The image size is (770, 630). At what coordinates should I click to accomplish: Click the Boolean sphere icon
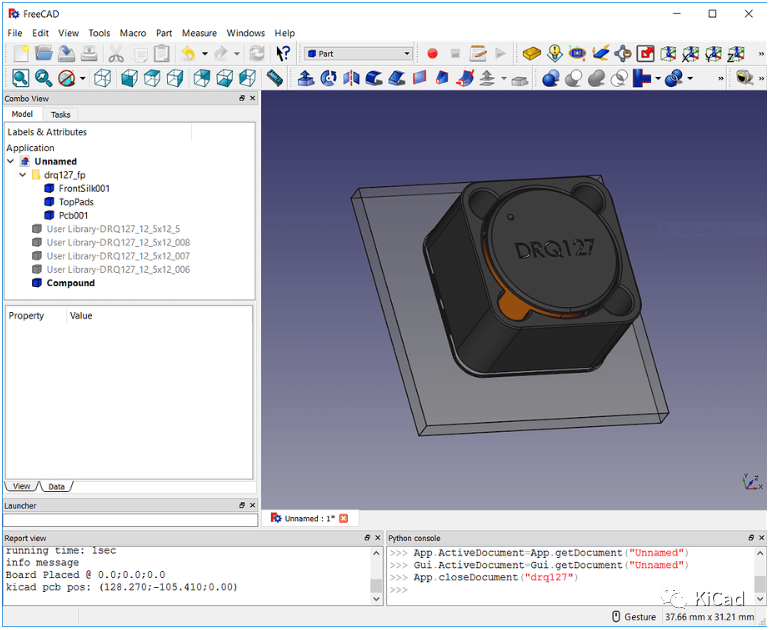(x=551, y=78)
